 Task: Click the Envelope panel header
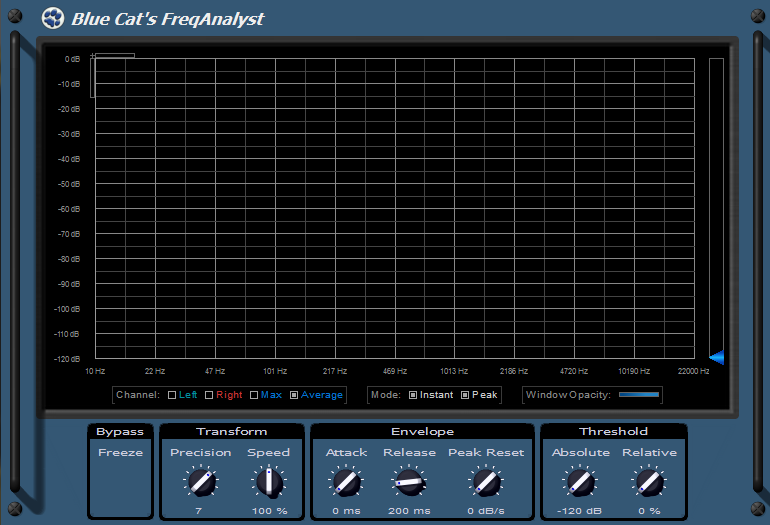422,431
